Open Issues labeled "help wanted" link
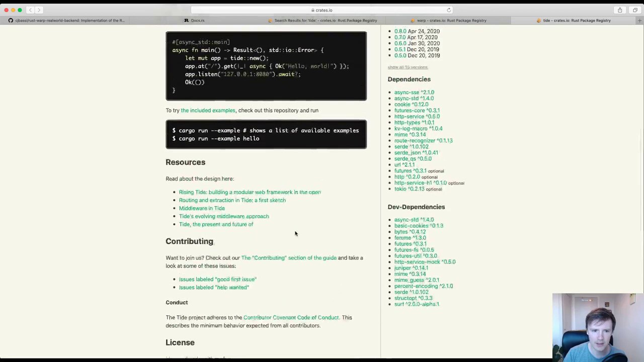The height and width of the screenshot is (362, 644). pos(214,288)
